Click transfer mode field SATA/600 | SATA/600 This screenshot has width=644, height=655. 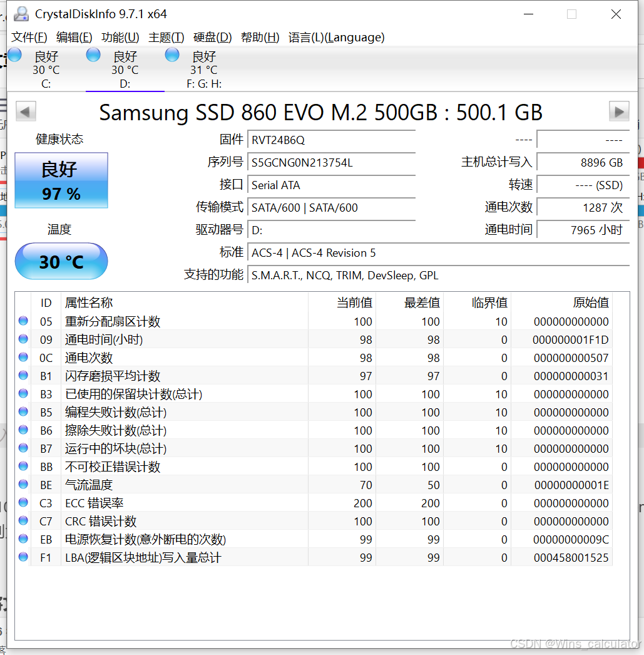(x=332, y=207)
